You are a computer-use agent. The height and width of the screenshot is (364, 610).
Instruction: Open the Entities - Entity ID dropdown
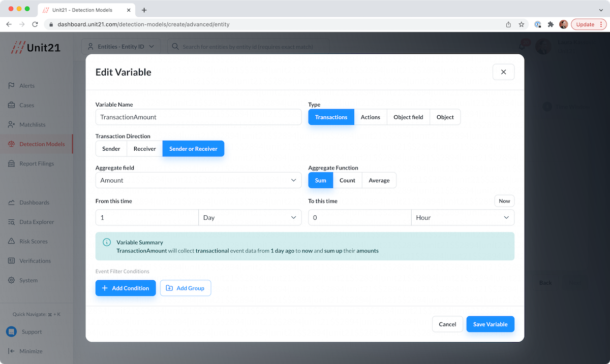(x=121, y=46)
